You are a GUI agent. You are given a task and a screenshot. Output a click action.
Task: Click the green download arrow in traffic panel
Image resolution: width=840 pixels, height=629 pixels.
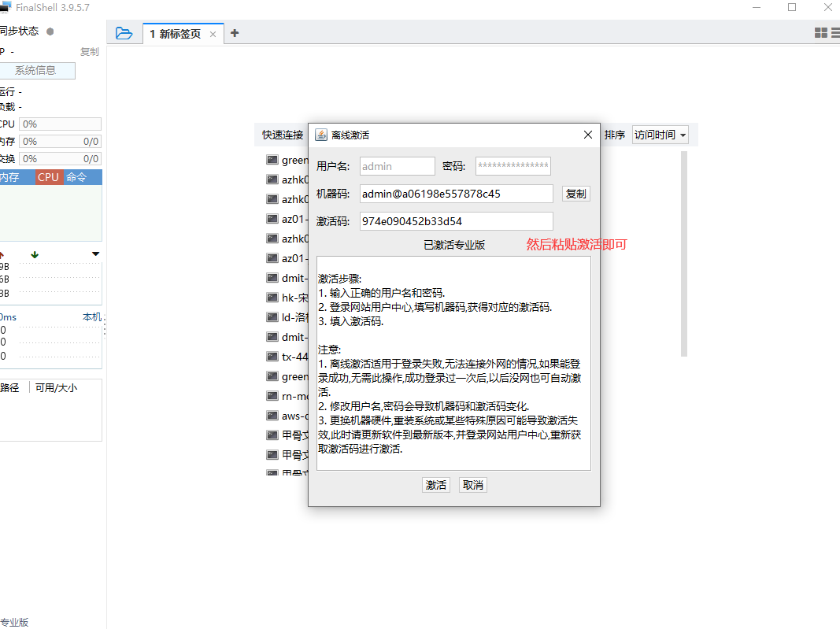pos(33,254)
